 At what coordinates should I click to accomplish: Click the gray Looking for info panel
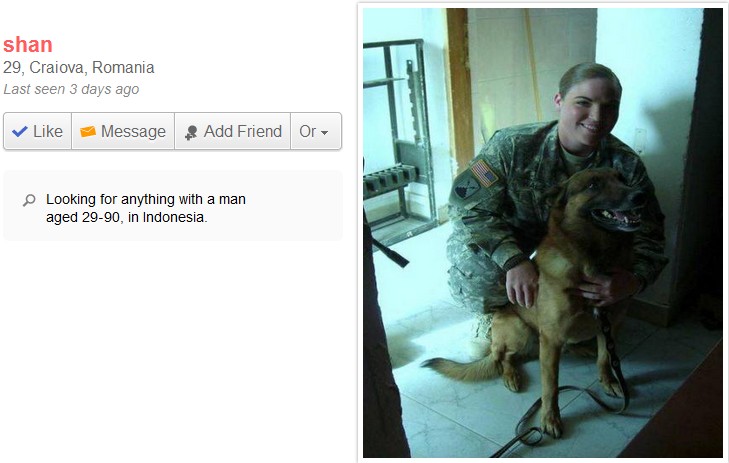pos(173,205)
